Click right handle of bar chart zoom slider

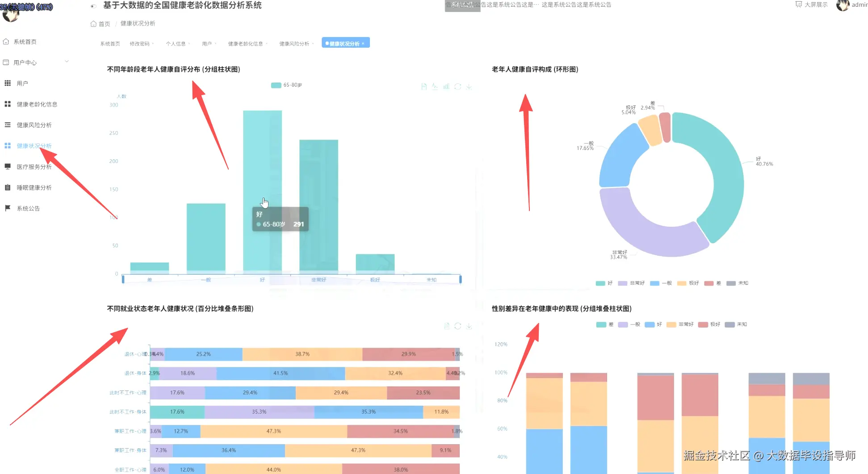[x=460, y=279]
